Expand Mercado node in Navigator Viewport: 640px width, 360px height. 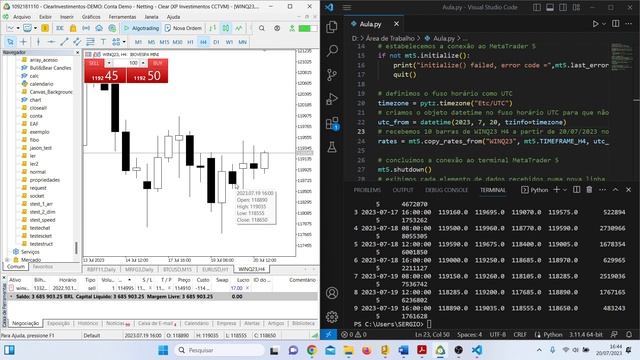click(7, 260)
